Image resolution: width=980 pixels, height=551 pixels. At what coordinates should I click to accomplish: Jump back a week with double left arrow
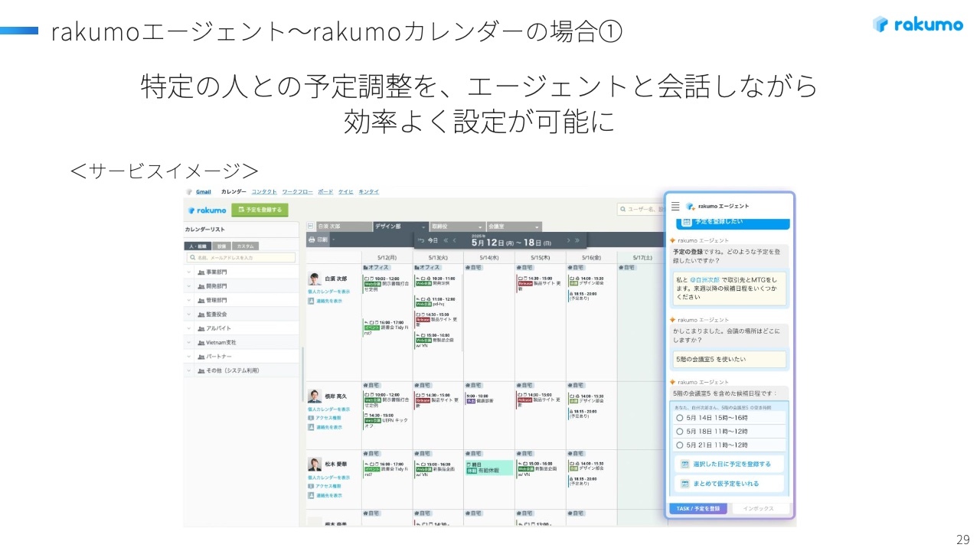click(446, 240)
